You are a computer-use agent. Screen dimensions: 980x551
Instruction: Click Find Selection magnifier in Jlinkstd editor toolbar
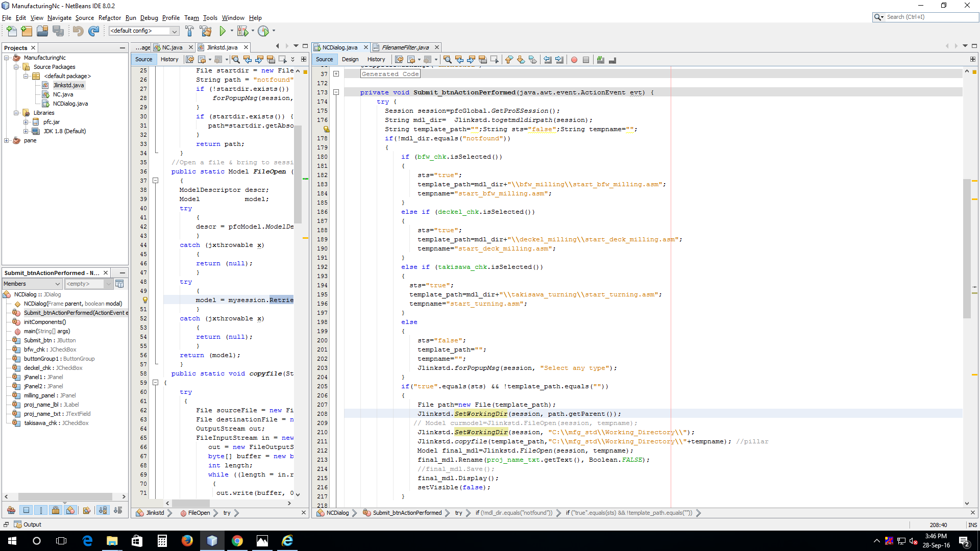click(235, 60)
